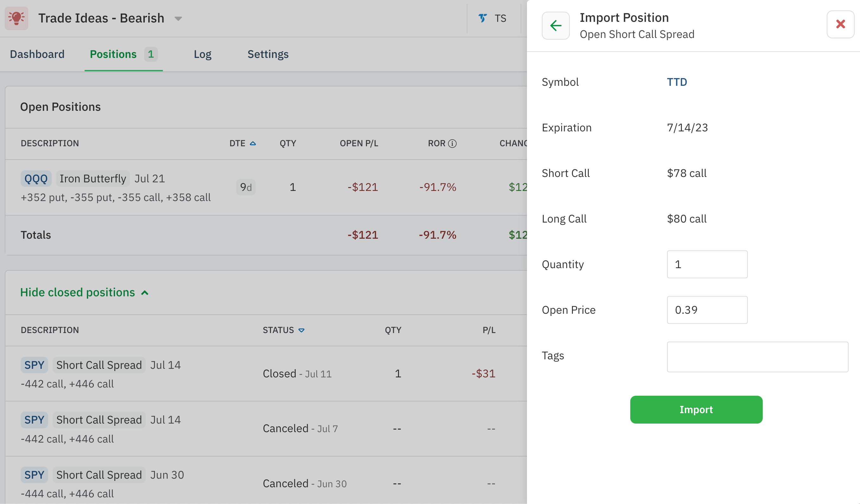Click the STATUS sort arrow

[x=301, y=330]
